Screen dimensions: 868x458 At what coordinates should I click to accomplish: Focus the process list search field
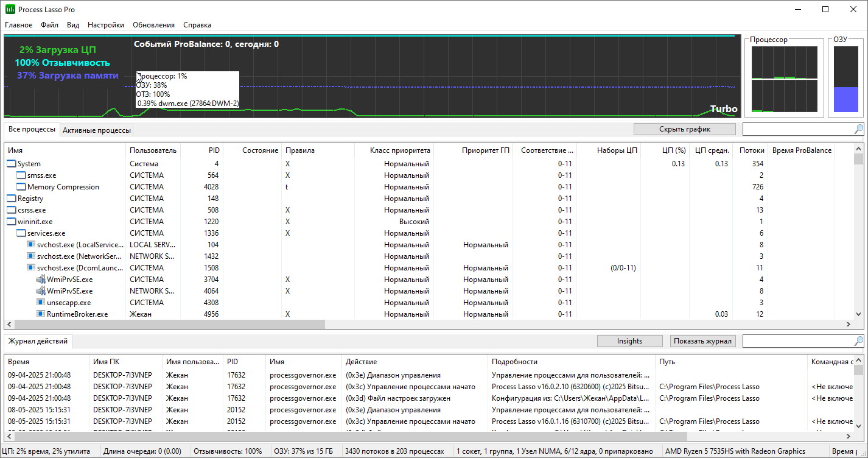pyautogui.click(x=798, y=129)
